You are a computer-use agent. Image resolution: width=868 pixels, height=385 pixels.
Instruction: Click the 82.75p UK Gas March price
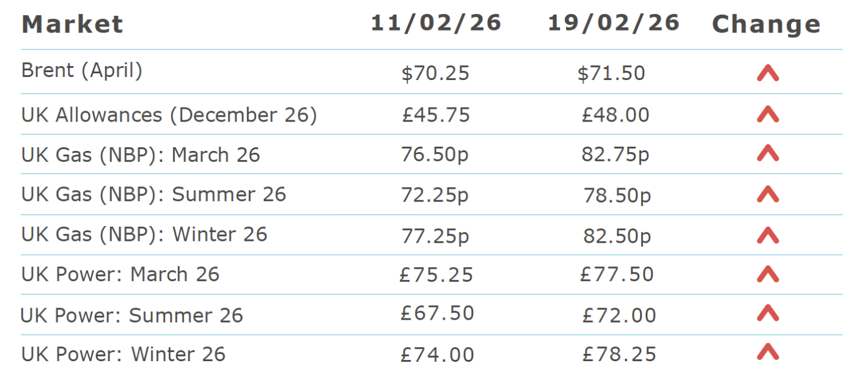[x=615, y=155]
